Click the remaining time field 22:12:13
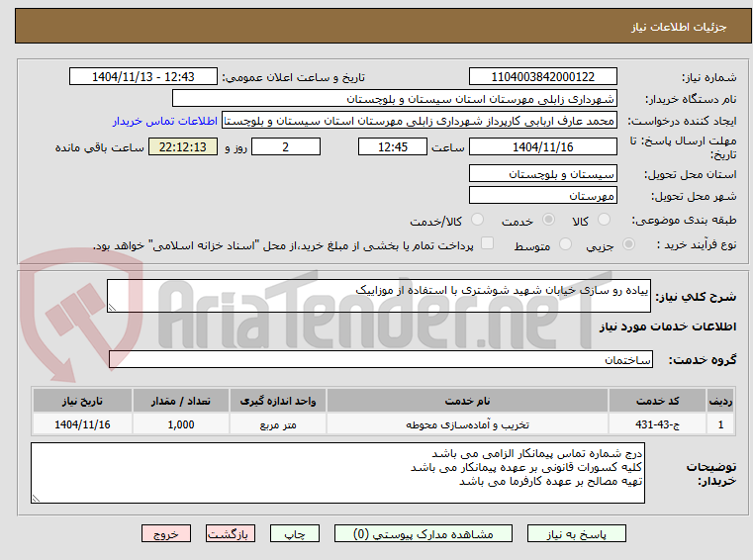753x560 pixels. pos(182,146)
